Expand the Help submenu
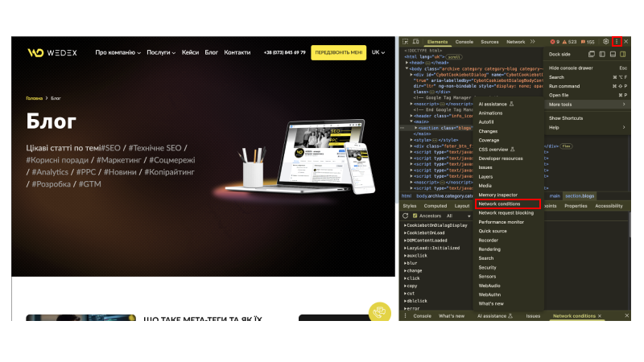The image size is (644, 362). point(588,128)
